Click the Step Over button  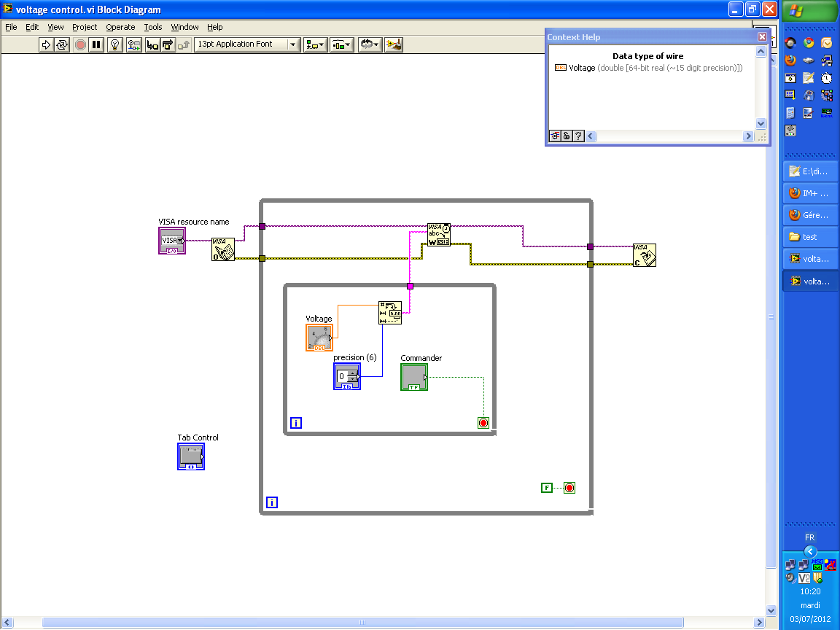[x=168, y=44]
